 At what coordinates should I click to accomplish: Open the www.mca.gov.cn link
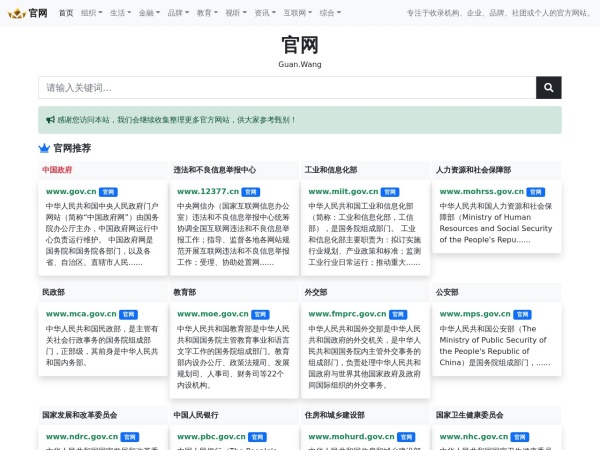point(81,314)
